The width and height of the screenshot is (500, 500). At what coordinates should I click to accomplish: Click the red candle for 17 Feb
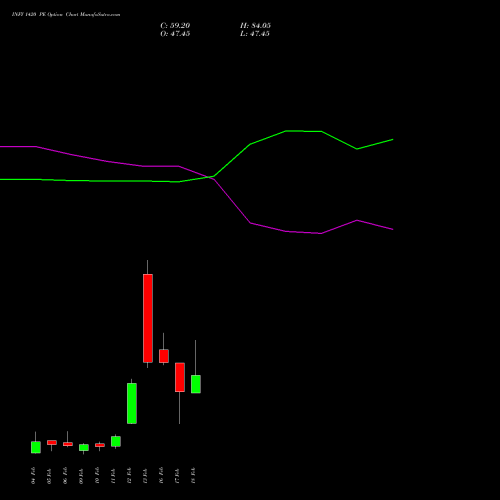click(180, 377)
